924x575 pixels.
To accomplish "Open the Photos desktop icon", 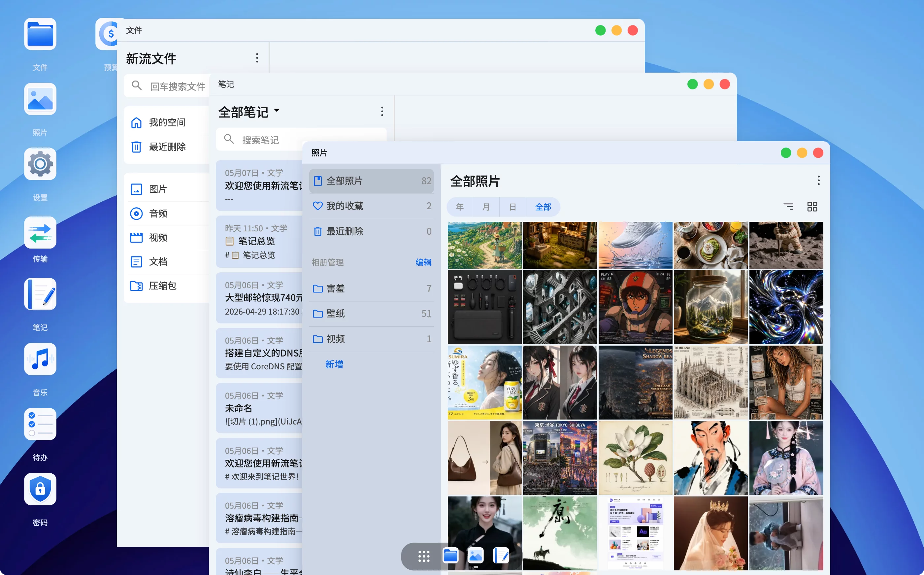I will click(x=40, y=99).
